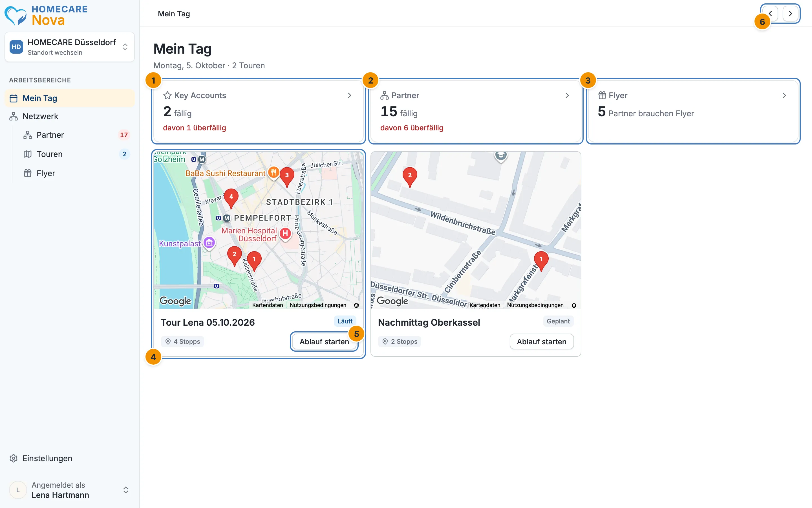
Task: Click the '4 Stopps' chip
Action: (x=182, y=341)
